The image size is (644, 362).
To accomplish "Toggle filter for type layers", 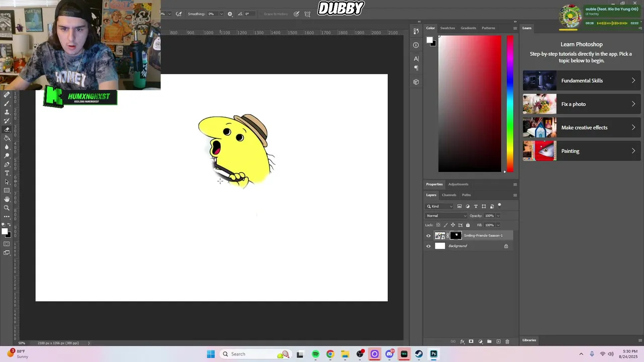I will click(x=475, y=206).
